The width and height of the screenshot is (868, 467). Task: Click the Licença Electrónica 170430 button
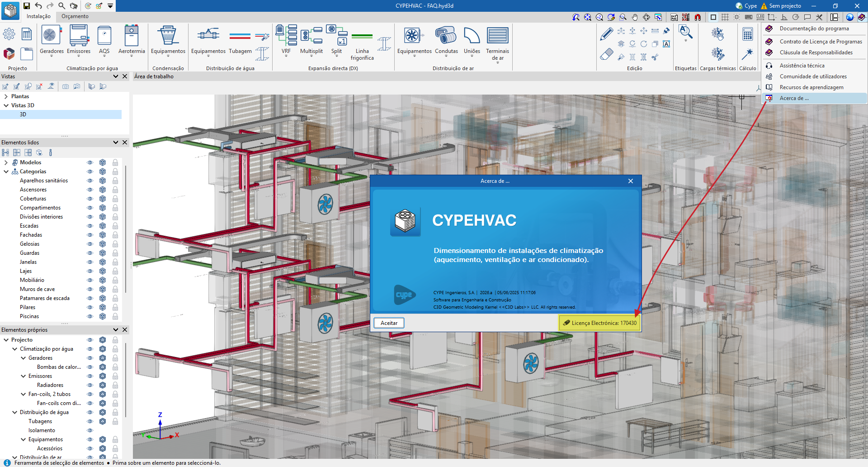[599, 323]
